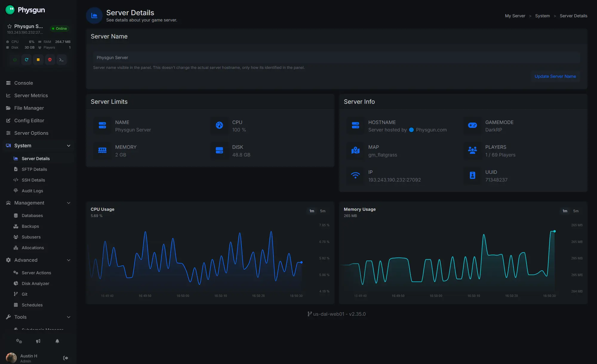Click the yellow stop server icon
597x364 pixels.
pos(38,60)
